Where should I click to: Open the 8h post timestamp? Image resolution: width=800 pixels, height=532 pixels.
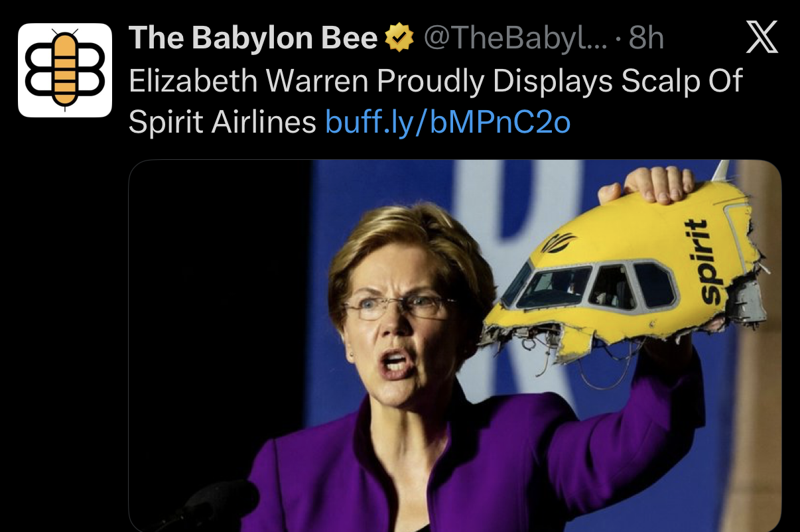646,38
